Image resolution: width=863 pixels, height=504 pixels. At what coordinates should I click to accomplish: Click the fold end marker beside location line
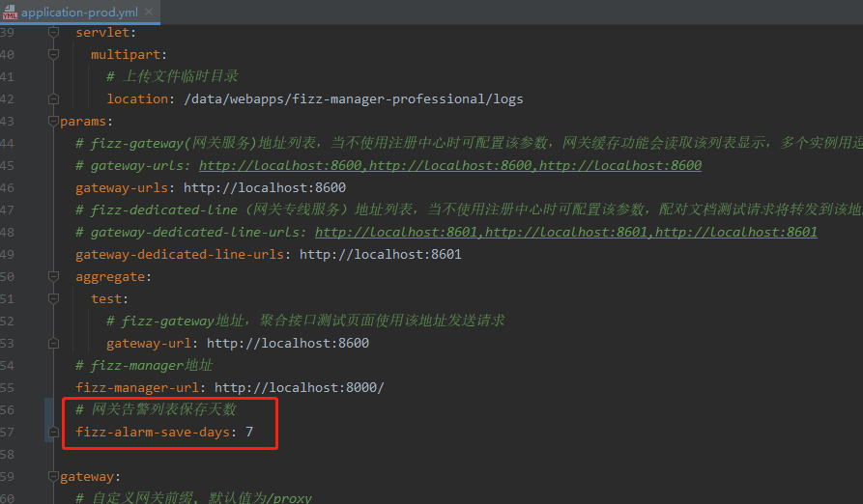pos(53,98)
